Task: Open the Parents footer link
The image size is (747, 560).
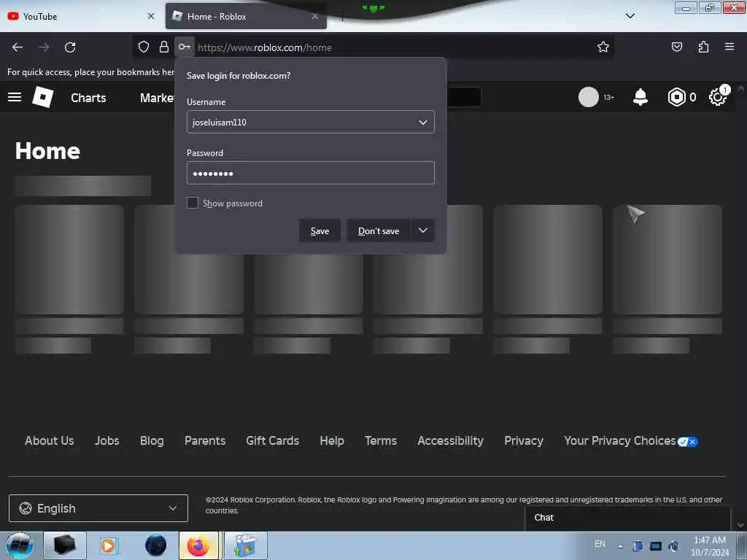Action: (x=205, y=441)
